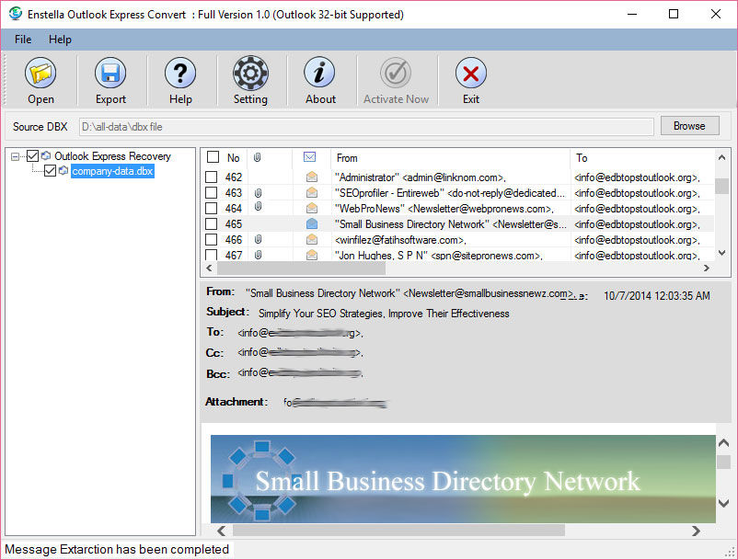Image resolution: width=738 pixels, height=560 pixels.
Task: Check the box for message 463
Action: tap(212, 193)
